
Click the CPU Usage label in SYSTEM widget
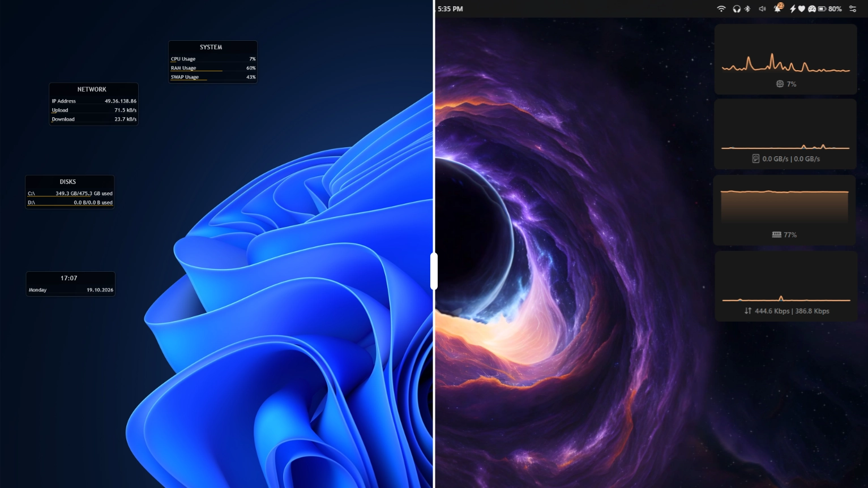coord(183,59)
